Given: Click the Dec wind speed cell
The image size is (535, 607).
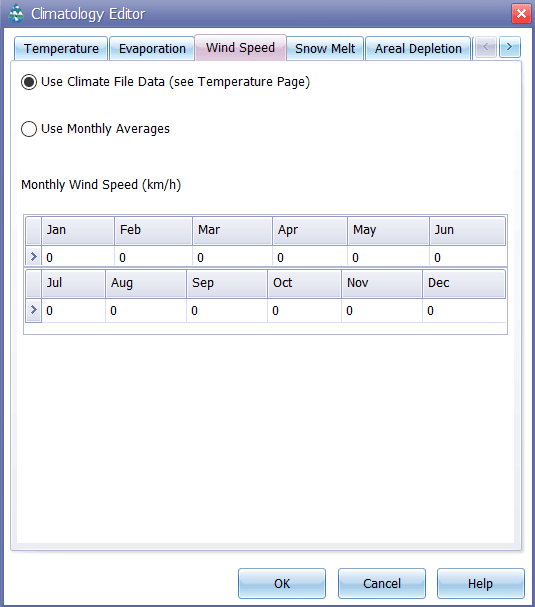Looking at the screenshot, I should 465,310.
